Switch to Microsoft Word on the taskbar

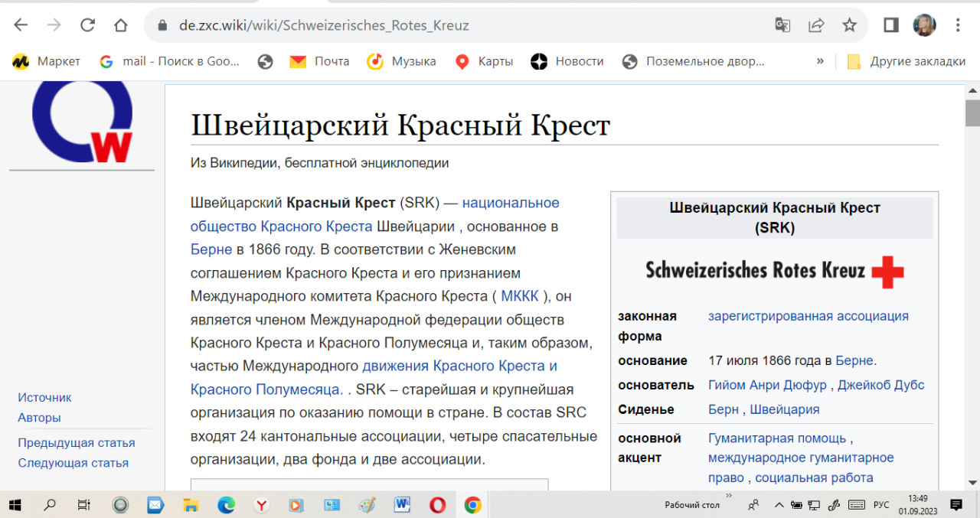click(403, 505)
